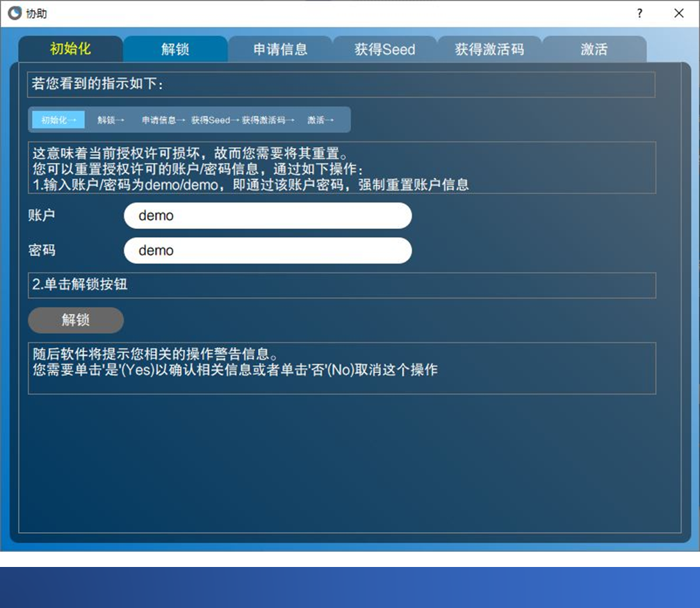This screenshot has height=608, width=700.
Task: Close the 协助 window
Action: 678,13
